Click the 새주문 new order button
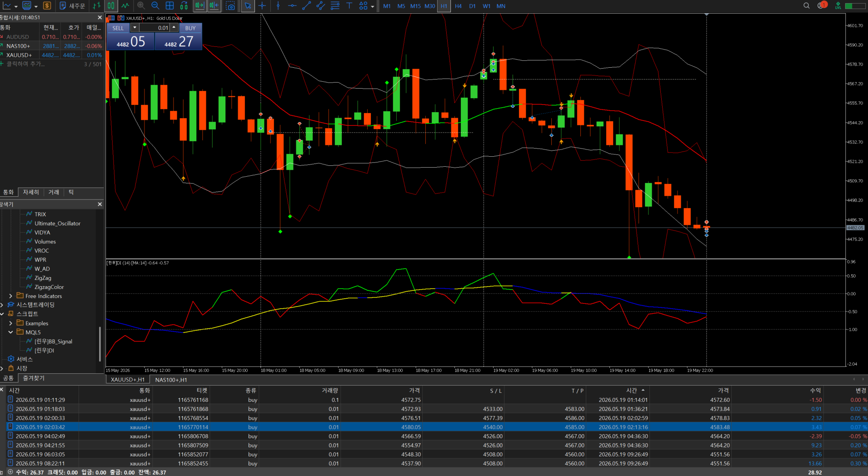The image size is (868, 476). click(72, 6)
